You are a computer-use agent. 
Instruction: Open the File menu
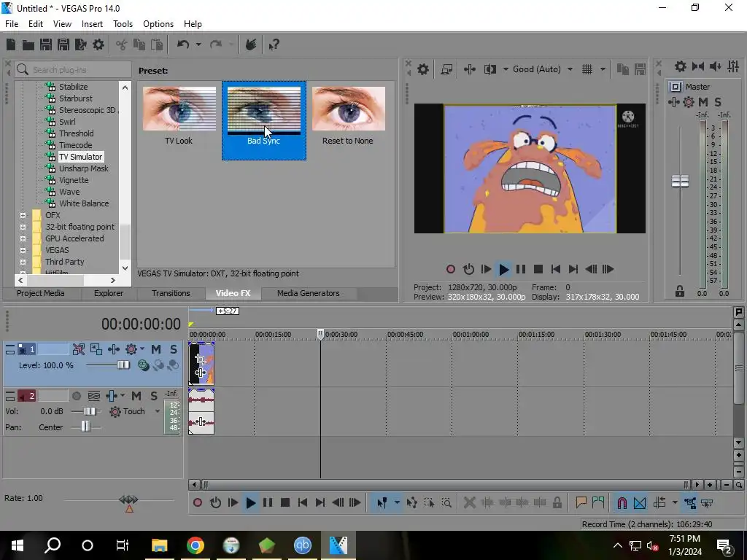12,24
